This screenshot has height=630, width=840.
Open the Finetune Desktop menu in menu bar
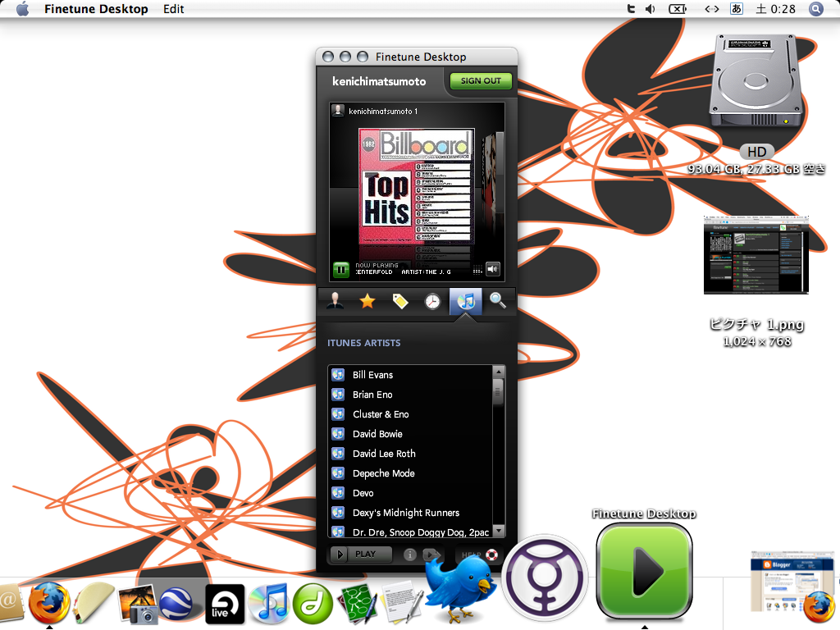point(96,9)
